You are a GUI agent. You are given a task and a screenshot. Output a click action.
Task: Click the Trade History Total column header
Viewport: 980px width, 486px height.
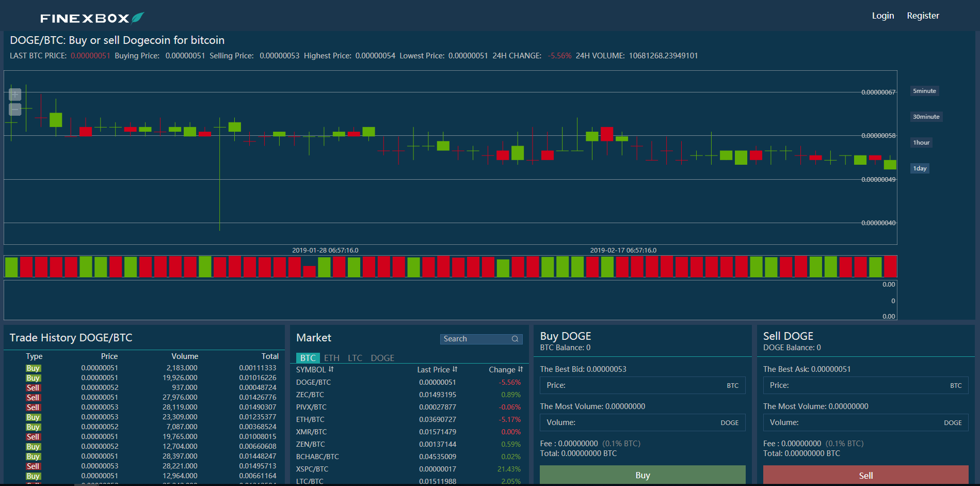(x=270, y=356)
